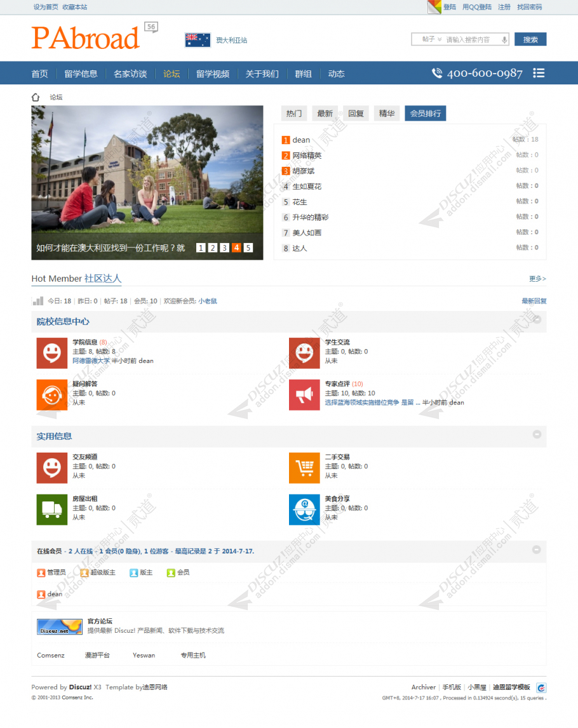Open ranked member dean
578x728 pixels.
301,140
